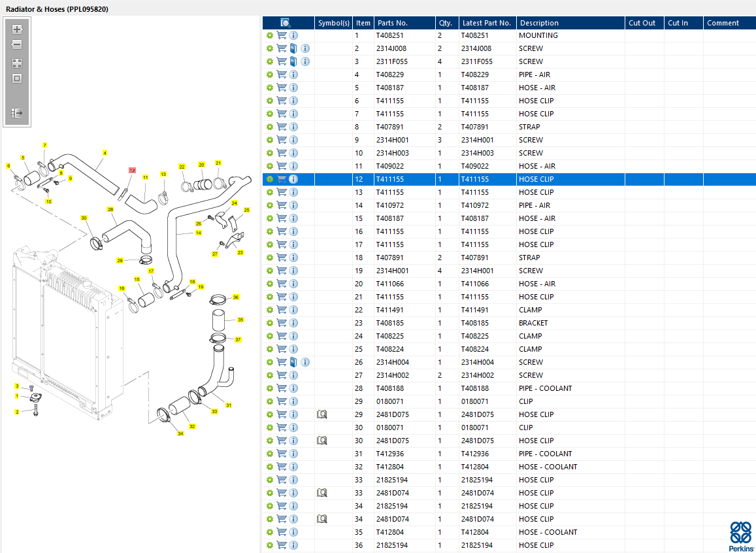Click the symbol icon on item 34 2481D074 row

pyautogui.click(x=321, y=519)
